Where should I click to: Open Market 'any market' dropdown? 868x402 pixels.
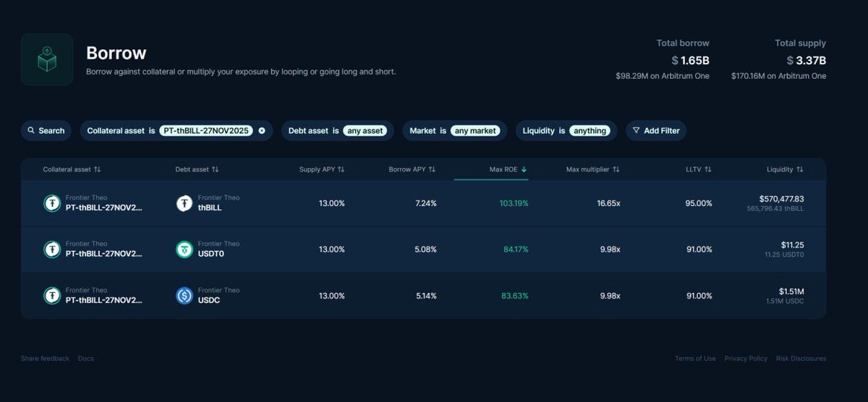(x=475, y=131)
